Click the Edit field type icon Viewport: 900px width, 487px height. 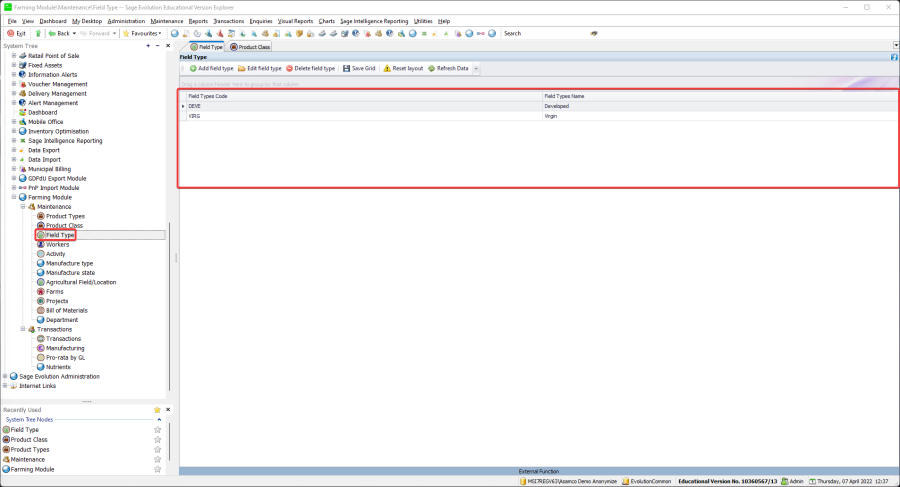coord(242,68)
